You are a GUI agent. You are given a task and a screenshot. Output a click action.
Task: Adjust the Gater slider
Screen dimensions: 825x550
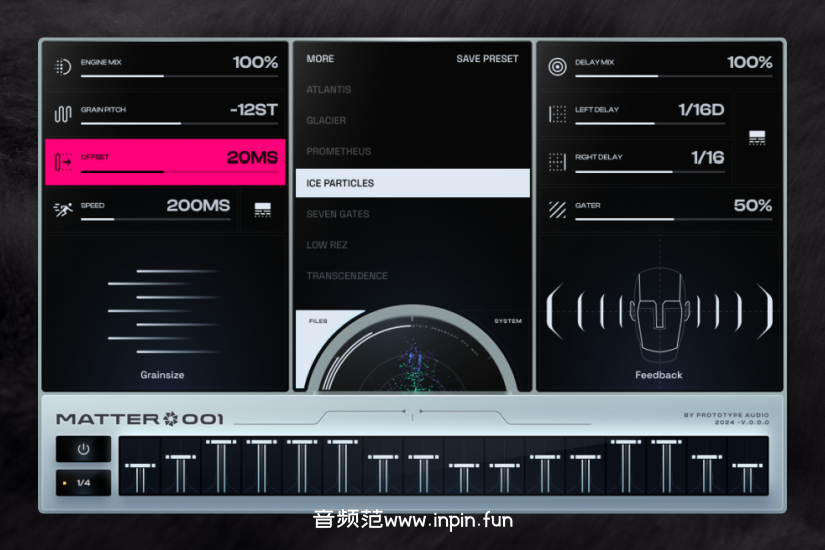tap(674, 219)
